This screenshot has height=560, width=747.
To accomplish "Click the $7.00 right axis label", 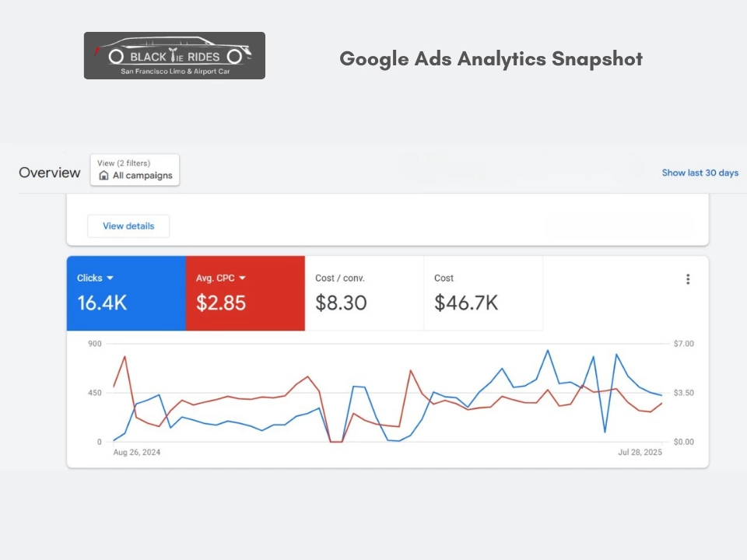I will [684, 344].
